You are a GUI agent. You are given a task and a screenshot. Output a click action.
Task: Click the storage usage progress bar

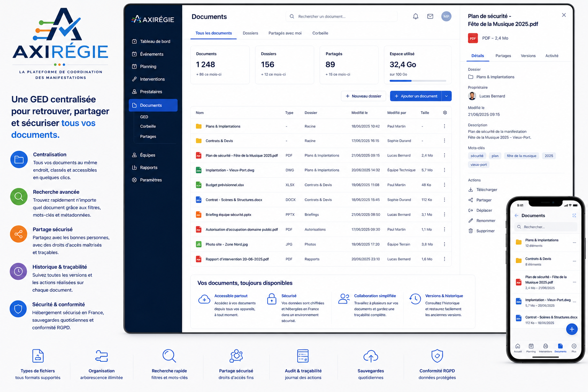[418, 81]
